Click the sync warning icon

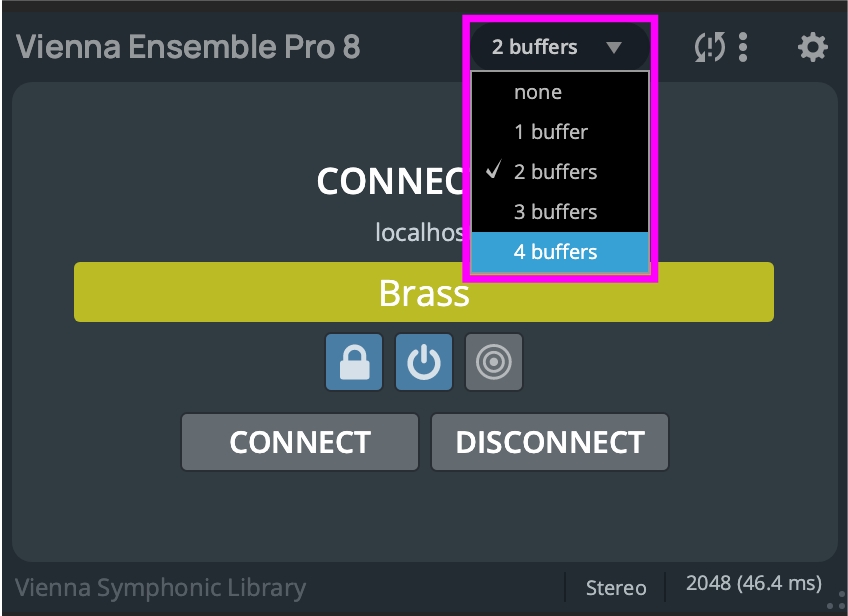tap(708, 47)
